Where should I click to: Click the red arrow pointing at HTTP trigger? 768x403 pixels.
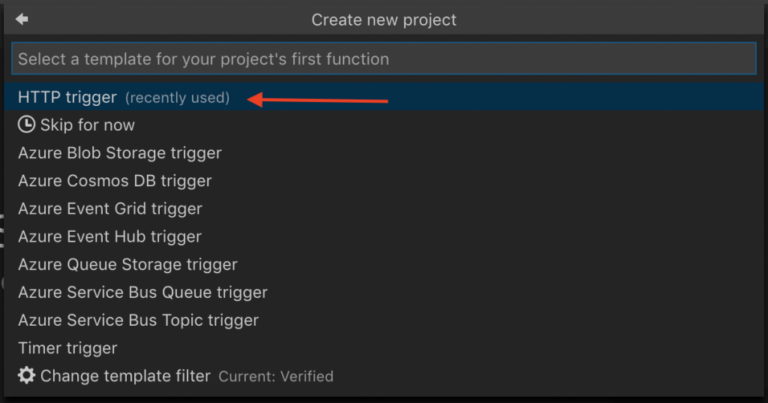click(318, 99)
